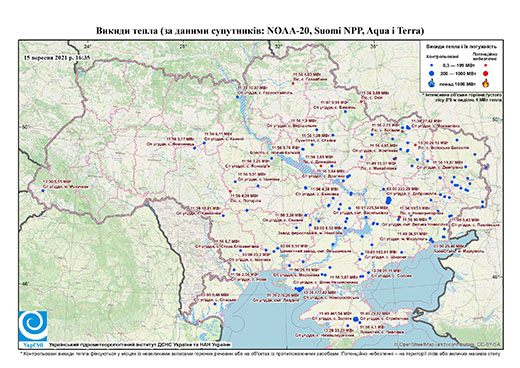Click the blue marker cluster on the Black Sea coast
Image resolution: width=520 pixels, height=368 pixels.
299,289
